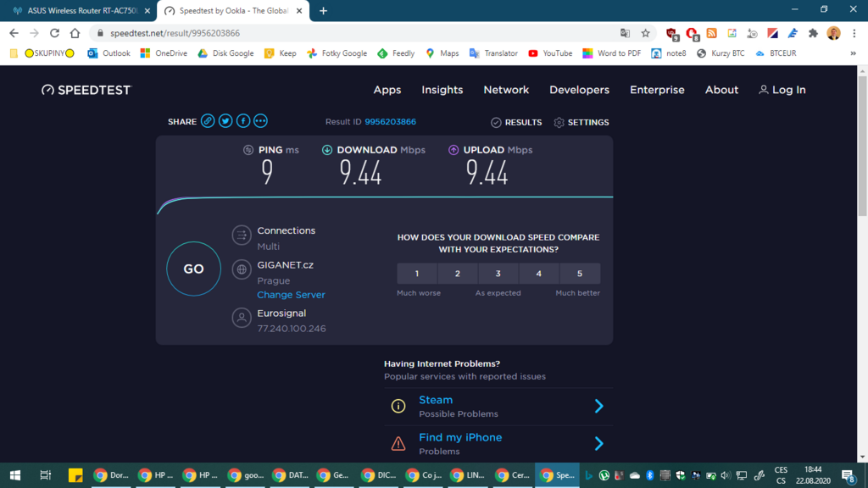Open result ID 9956203866 link

[x=390, y=122]
